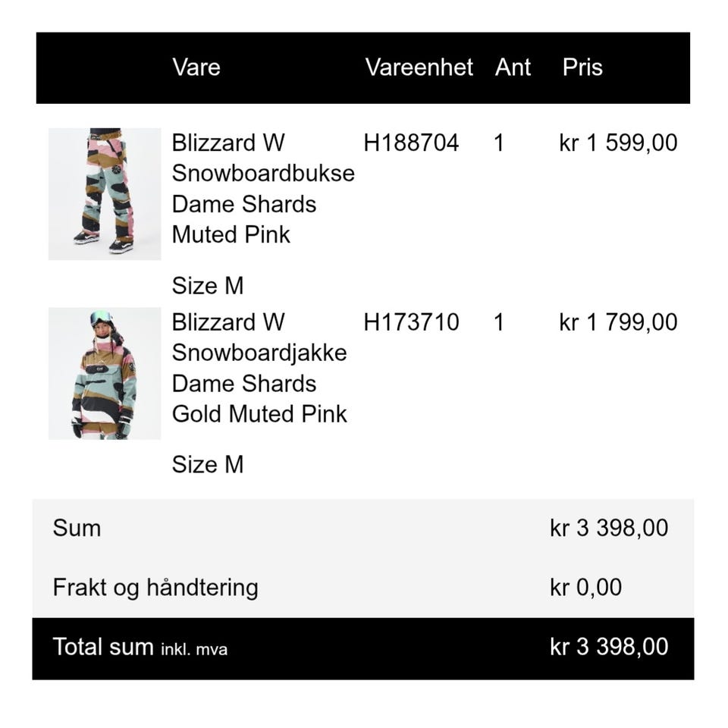Click the snowboard jacket product thumbnail

pyautogui.click(x=105, y=373)
